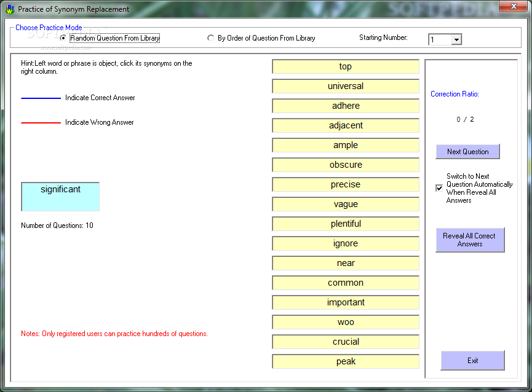Screen dimensions: 532x392
Task: Click the 'Starting Number:' label
Action: pos(383,37)
